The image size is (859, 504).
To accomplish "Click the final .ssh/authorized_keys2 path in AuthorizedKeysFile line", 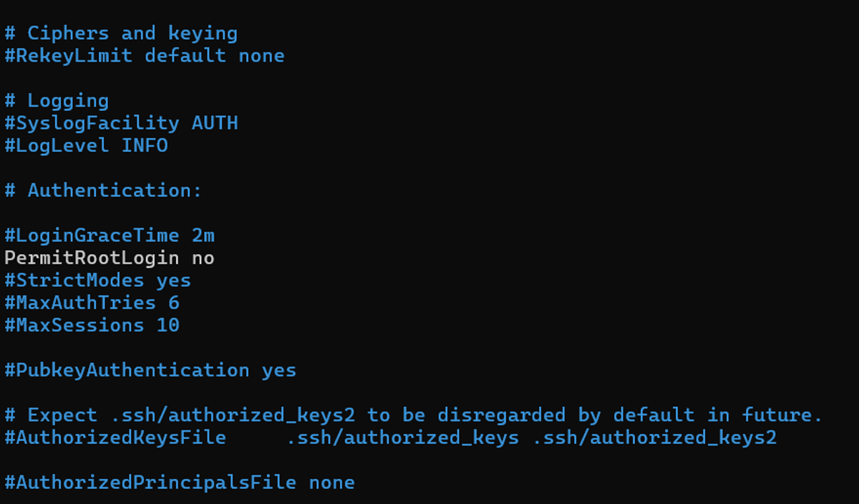I will pos(654,437).
